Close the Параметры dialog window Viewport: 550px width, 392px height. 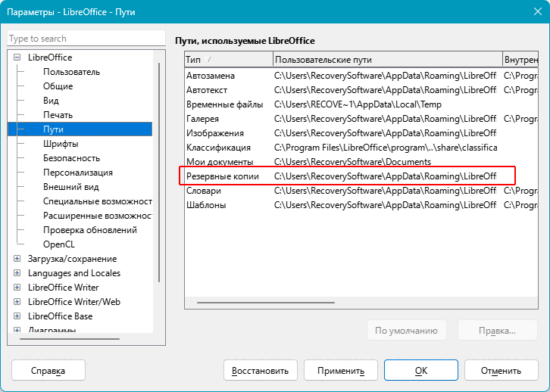(x=537, y=11)
